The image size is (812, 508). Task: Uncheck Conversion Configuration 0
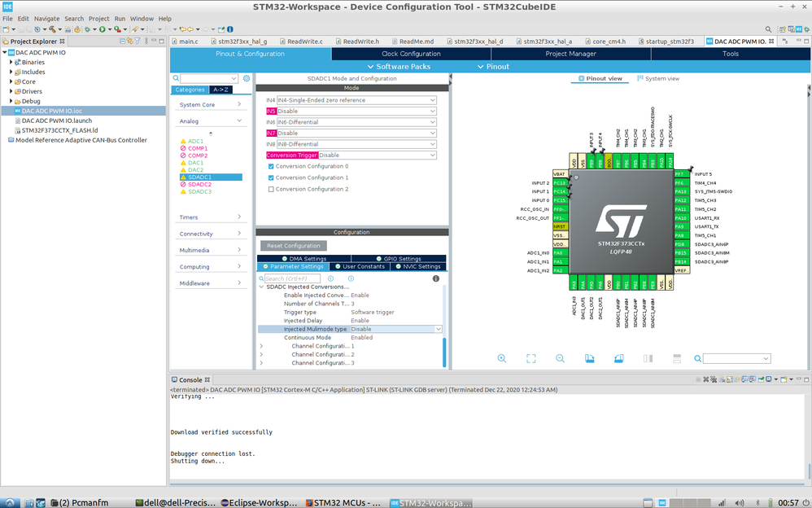[x=271, y=166]
